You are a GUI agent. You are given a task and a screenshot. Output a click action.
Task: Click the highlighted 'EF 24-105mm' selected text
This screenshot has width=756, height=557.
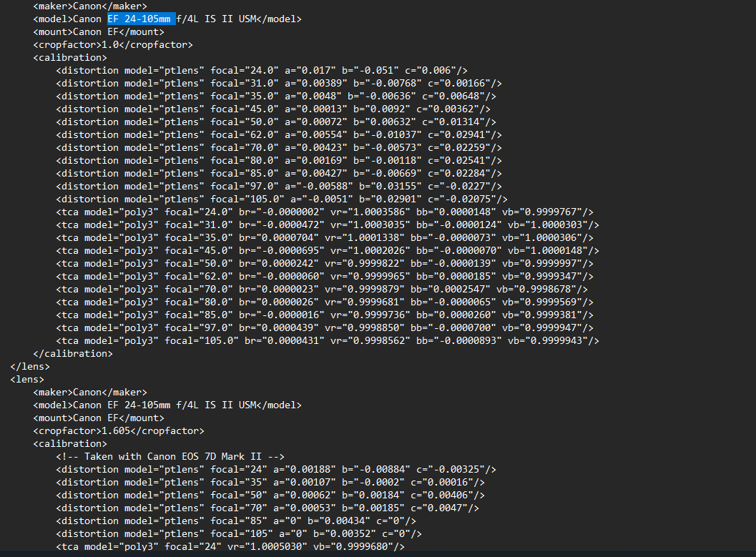click(141, 19)
